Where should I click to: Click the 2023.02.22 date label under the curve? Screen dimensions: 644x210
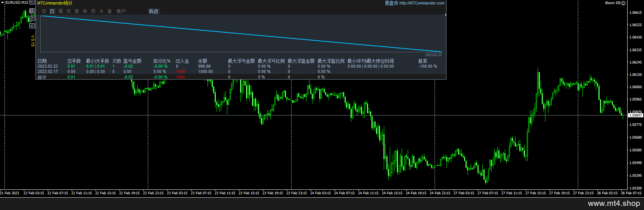(x=433, y=55)
